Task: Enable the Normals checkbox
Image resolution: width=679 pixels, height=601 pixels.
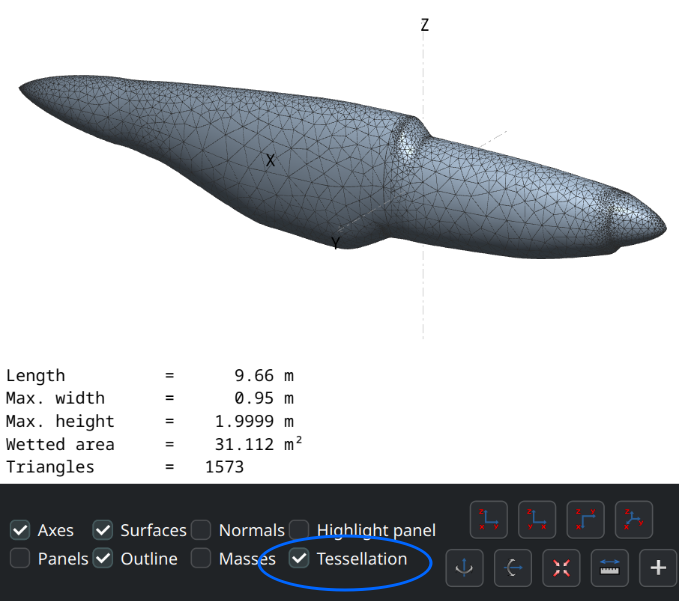Action: point(201,530)
